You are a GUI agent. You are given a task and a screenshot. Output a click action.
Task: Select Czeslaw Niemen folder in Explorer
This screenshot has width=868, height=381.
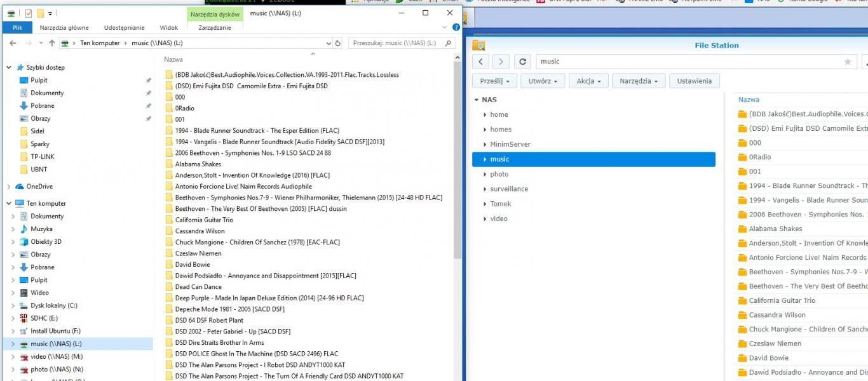200,253
